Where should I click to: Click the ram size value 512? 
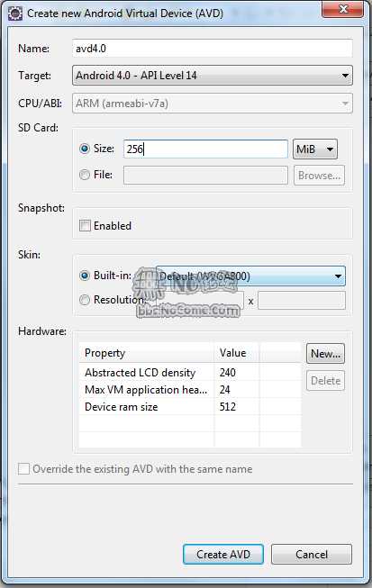click(228, 407)
